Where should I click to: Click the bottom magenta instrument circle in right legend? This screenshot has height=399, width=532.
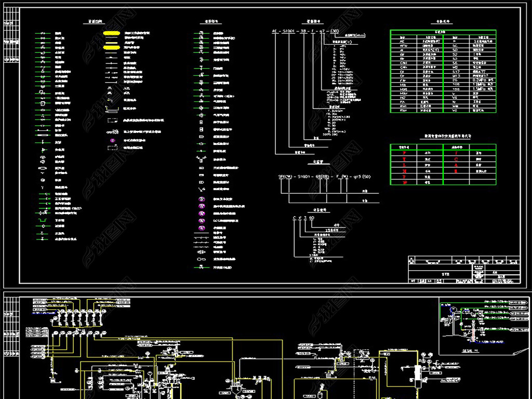(201, 228)
